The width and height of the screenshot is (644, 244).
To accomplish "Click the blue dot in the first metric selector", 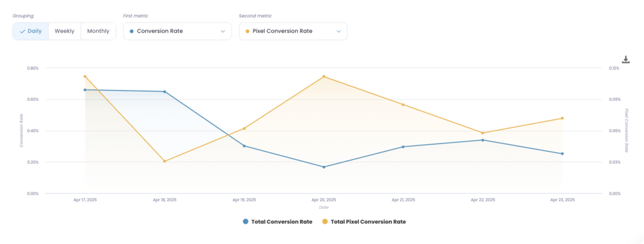I will coord(131,31).
